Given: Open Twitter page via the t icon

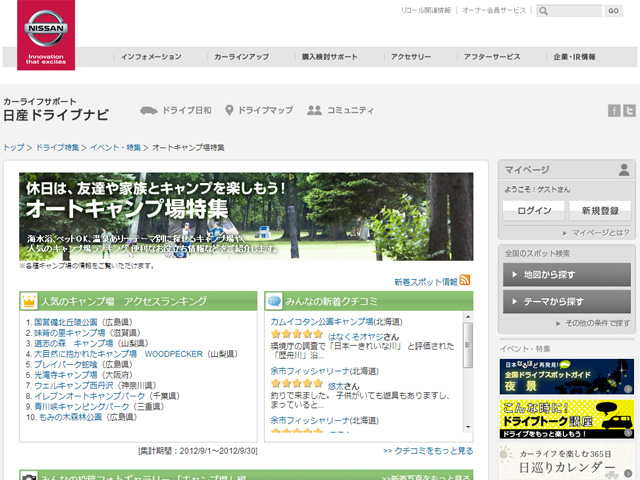Looking at the screenshot, I should point(630,110).
